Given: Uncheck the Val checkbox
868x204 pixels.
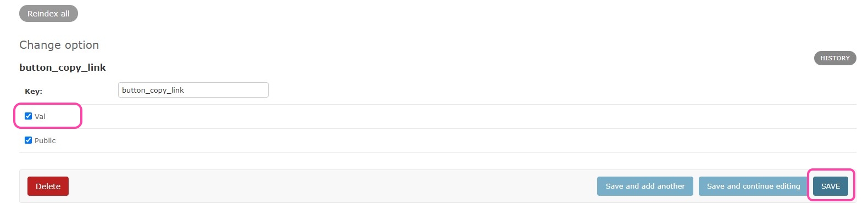Looking at the screenshot, I should tap(29, 116).
